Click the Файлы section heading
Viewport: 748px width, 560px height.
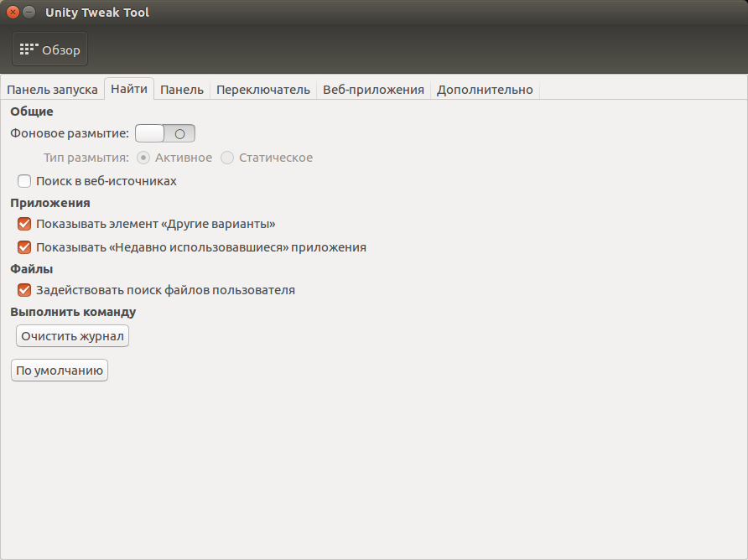click(32, 269)
